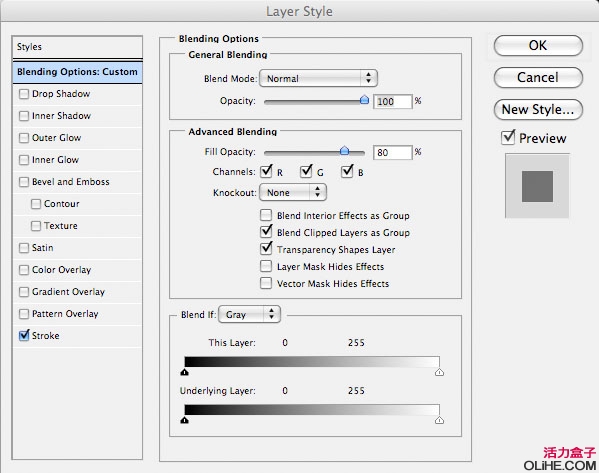Click the New Style... button
This screenshot has height=473, width=599.
(x=538, y=110)
